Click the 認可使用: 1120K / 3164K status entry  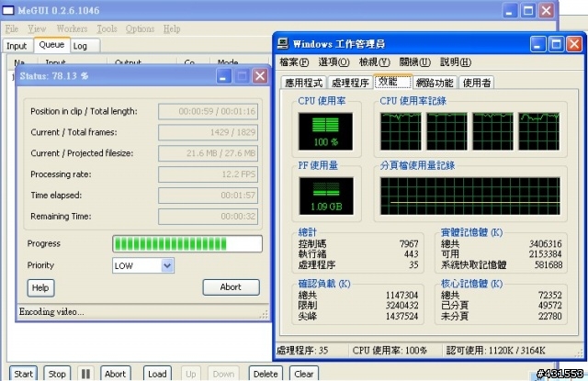coord(496,351)
